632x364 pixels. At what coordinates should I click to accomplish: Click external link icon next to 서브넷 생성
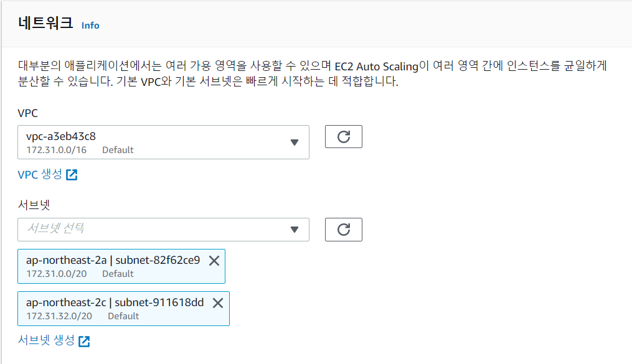tap(84, 341)
